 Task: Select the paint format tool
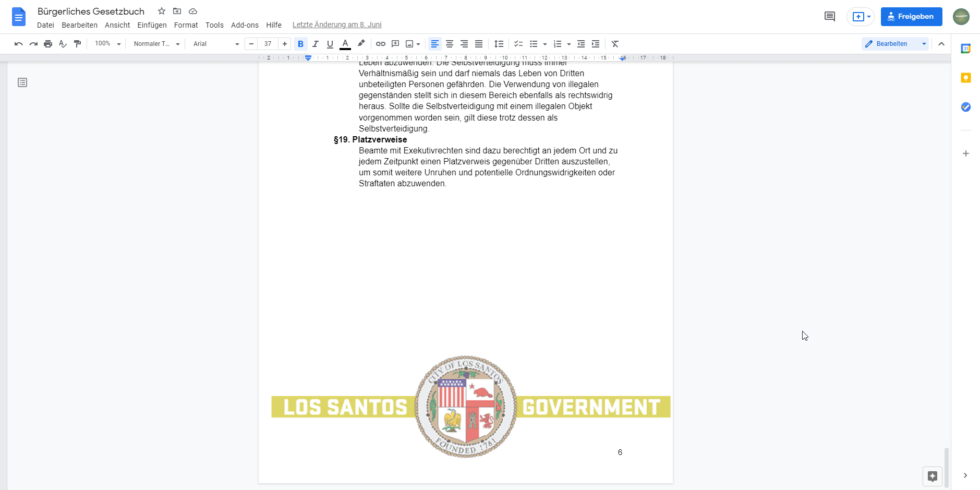tap(77, 44)
